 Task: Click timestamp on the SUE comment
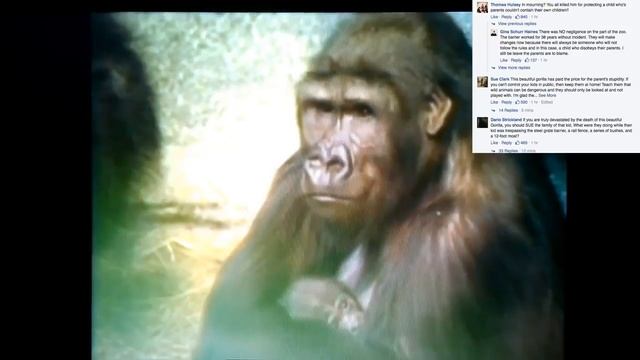[x=534, y=143]
